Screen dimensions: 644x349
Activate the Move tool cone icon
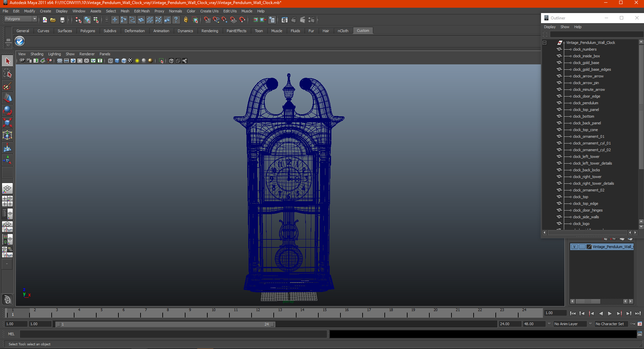pyautogui.click(x=7, y=98)
